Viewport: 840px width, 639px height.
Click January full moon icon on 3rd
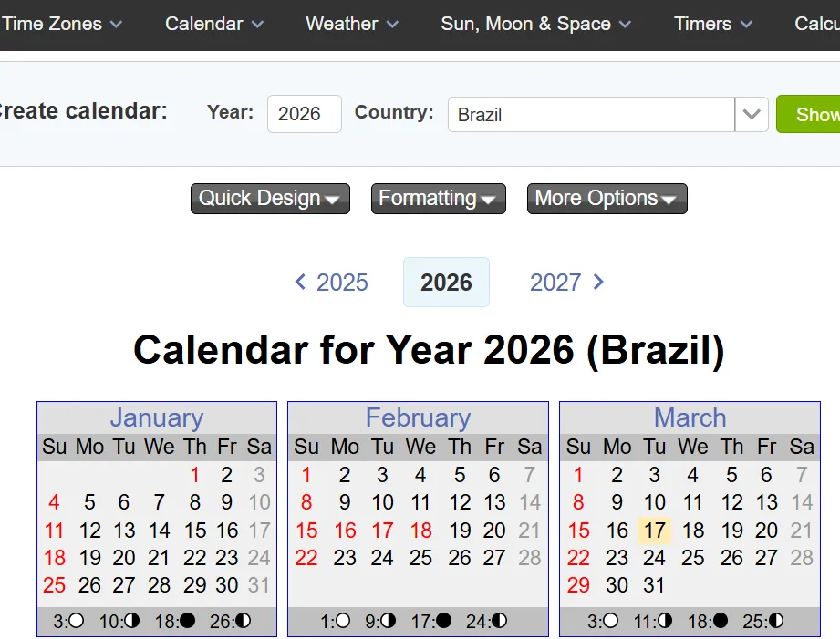click(76, 621)
